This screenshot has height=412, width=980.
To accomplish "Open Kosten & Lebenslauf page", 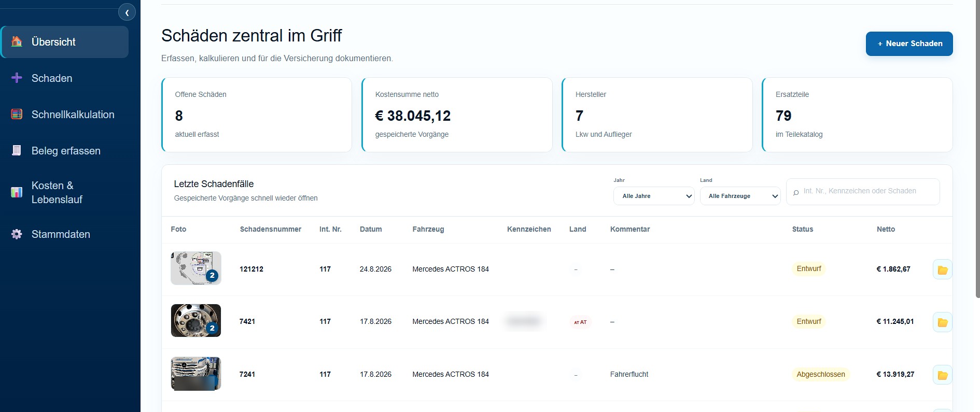I will [65, 192].
